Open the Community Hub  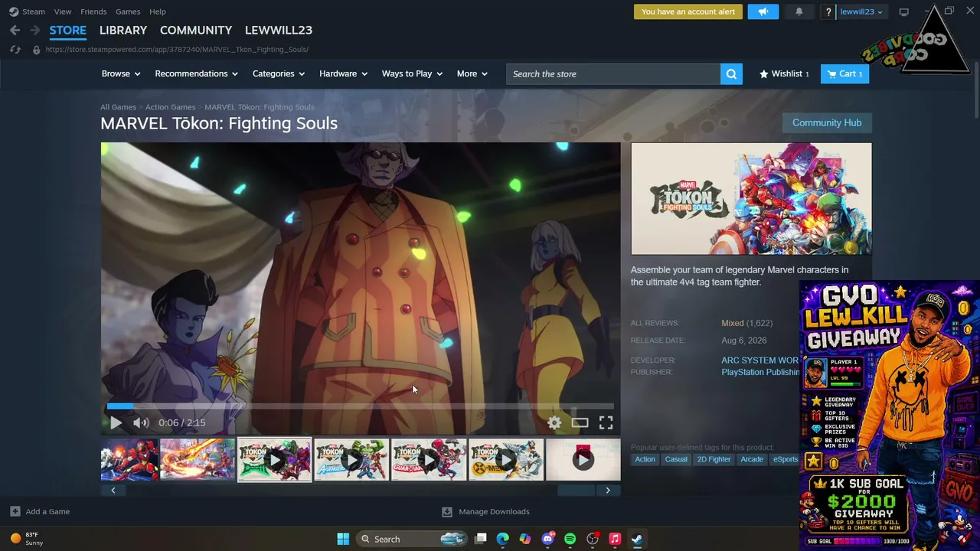[x=827, y=122]
